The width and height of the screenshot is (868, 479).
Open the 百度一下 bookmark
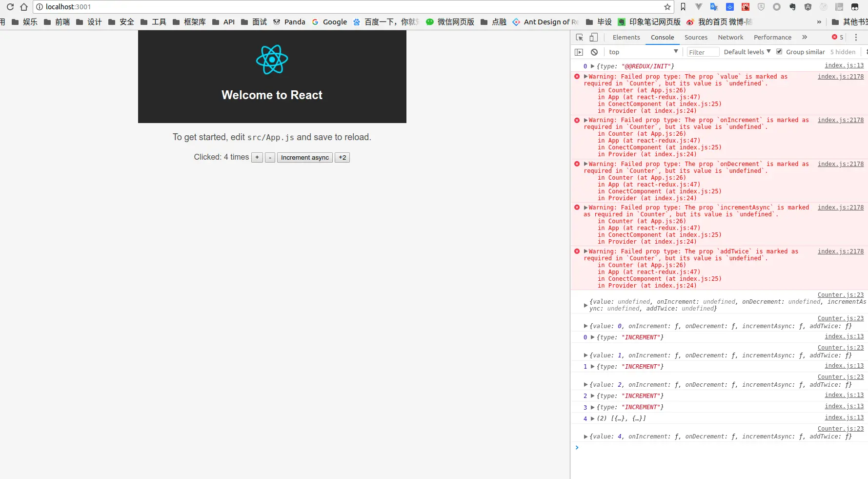(386, 22)
